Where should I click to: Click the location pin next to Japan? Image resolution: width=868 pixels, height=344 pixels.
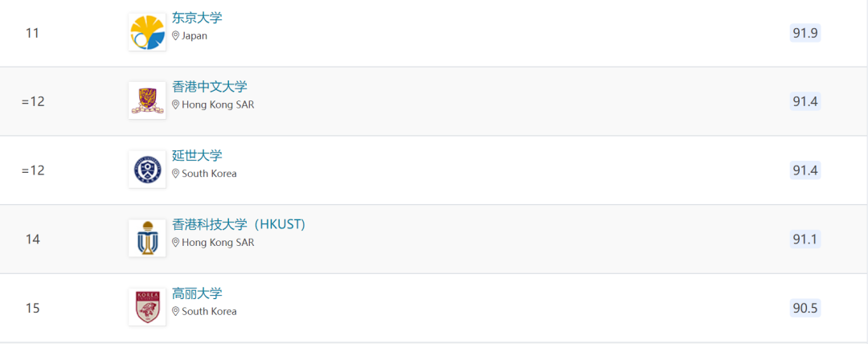(x=175, y=36)
